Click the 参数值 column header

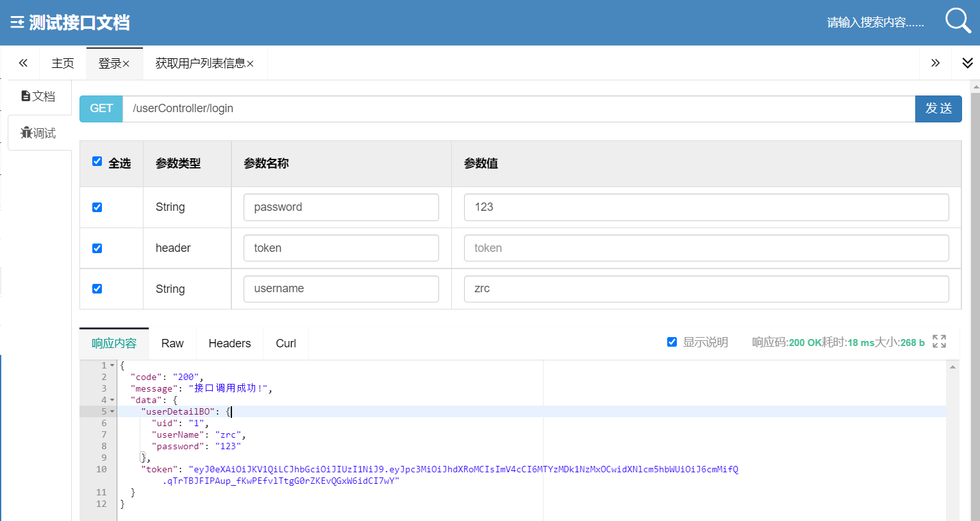(481, 163)
